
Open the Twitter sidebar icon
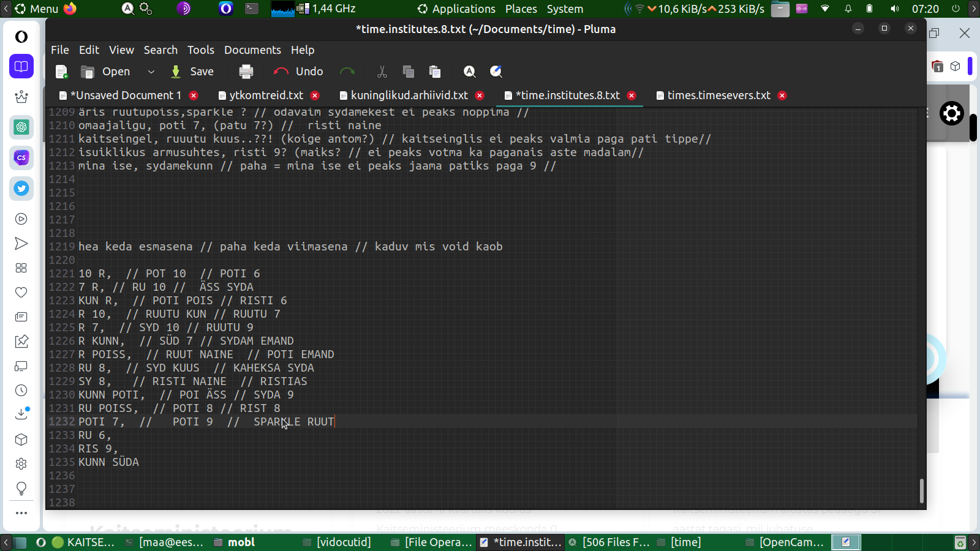coord(21,189)
